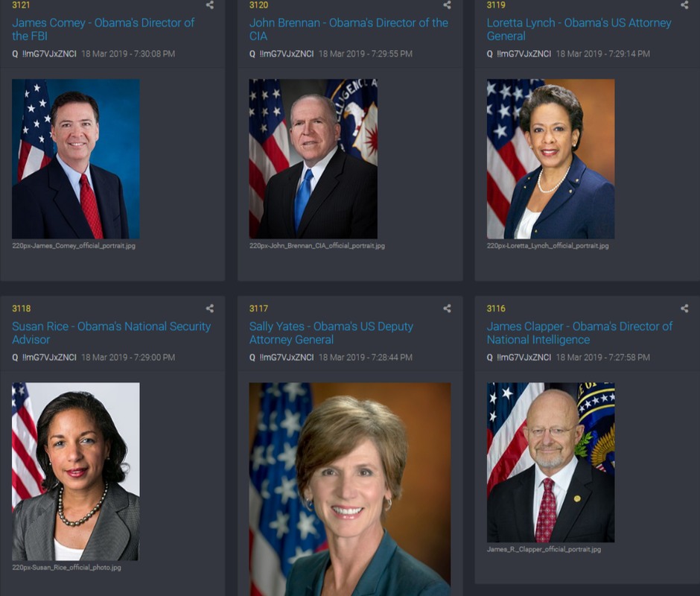Screen dimensions: 700x596
Task: View the Susan Rice official photo
Action: pyautogui.click(x=76, y=472)
